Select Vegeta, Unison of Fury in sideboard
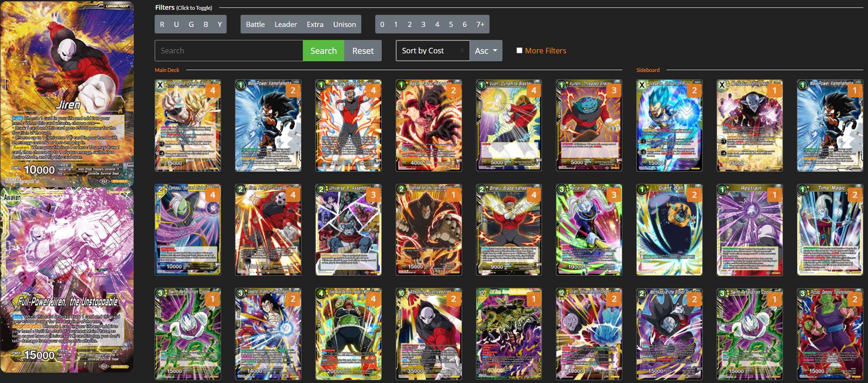 click(x=669, y=125)
